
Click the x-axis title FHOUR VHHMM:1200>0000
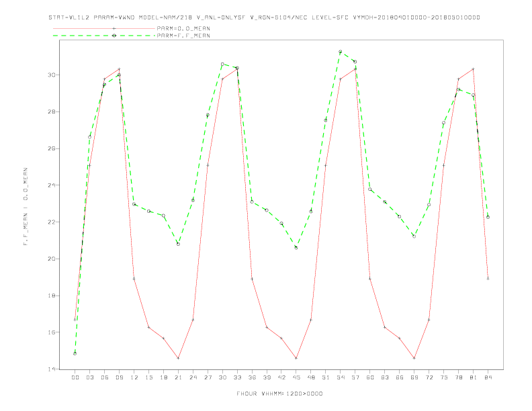(279, 394)
